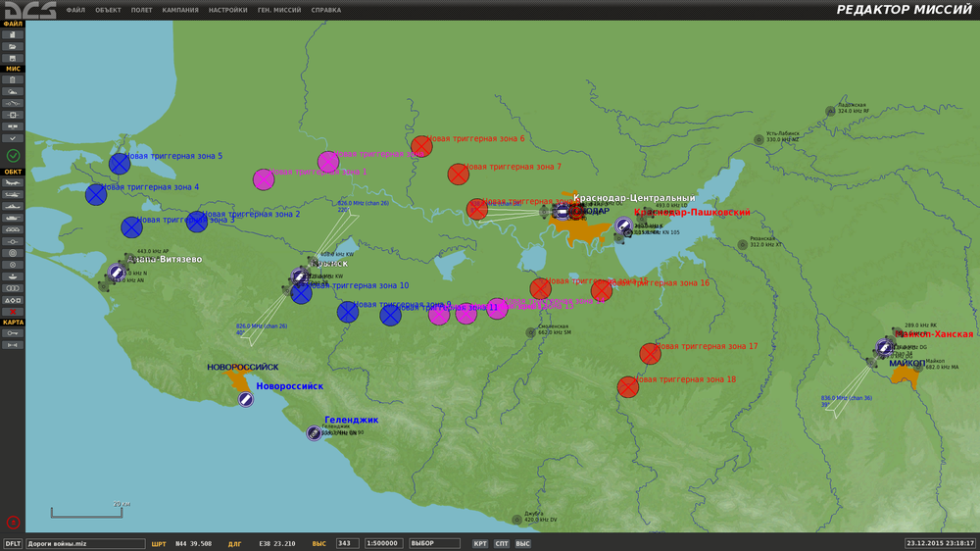Open the ФАЙЛ menu
Image resolution: width=980 pixels, height=551 pixels.
tap(75, 10)
